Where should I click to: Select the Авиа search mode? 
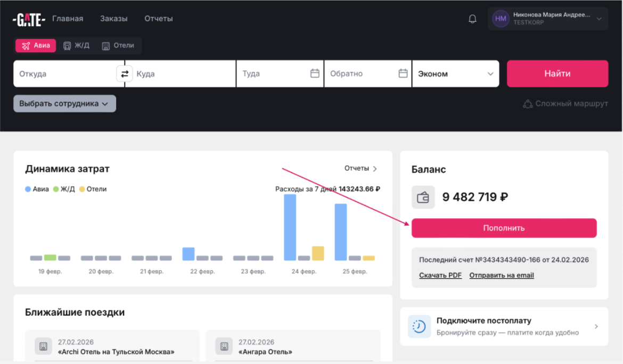[x=36, y=46]
